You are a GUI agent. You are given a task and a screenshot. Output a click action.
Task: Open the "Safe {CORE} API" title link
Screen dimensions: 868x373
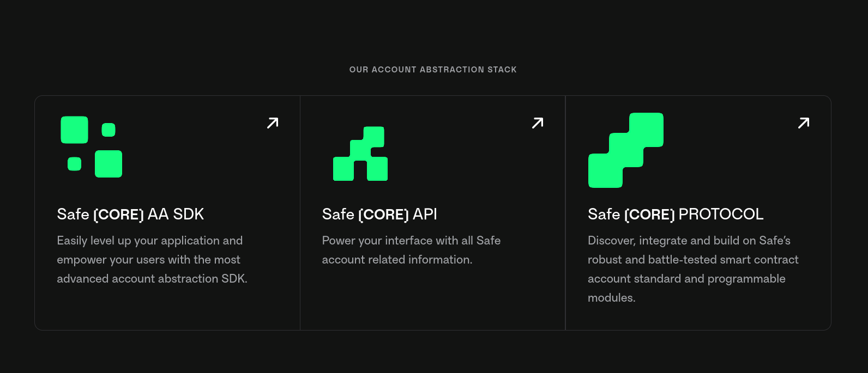click(x=379, y=214)
